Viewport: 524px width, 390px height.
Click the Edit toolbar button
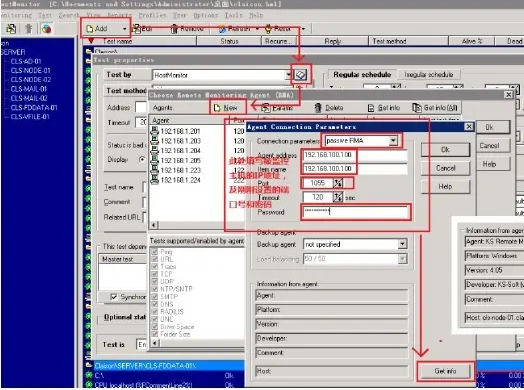click(x=143, y=29)
